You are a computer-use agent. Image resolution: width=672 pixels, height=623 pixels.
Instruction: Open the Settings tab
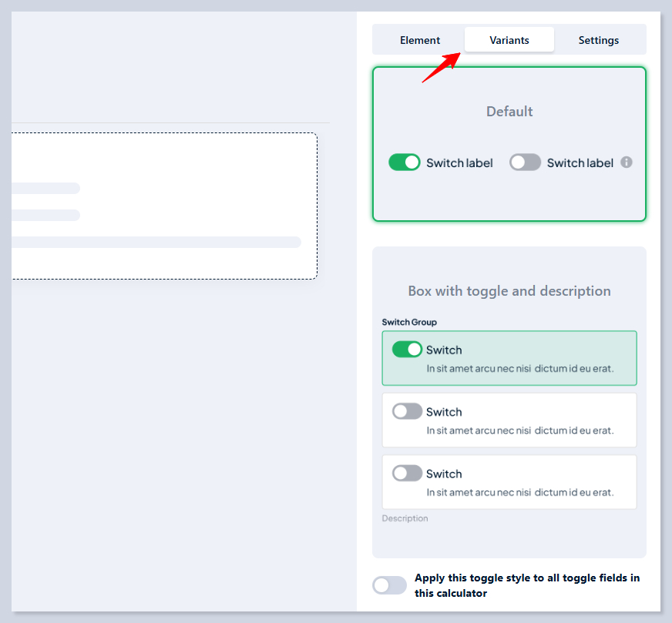[598, 40]
